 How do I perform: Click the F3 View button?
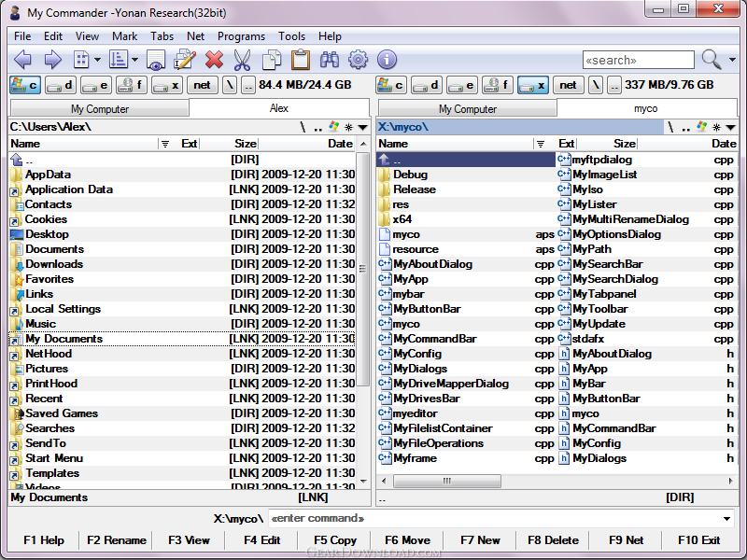[189, 540]
